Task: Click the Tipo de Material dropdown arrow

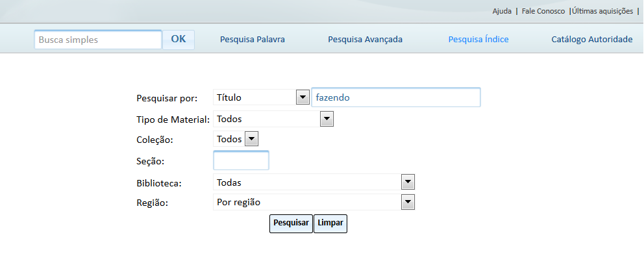Action: tap(327, 119)
